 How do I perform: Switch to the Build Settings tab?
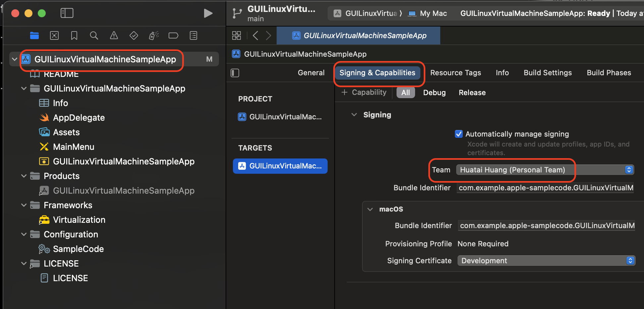pyautogui.click(x=548, y=73)
